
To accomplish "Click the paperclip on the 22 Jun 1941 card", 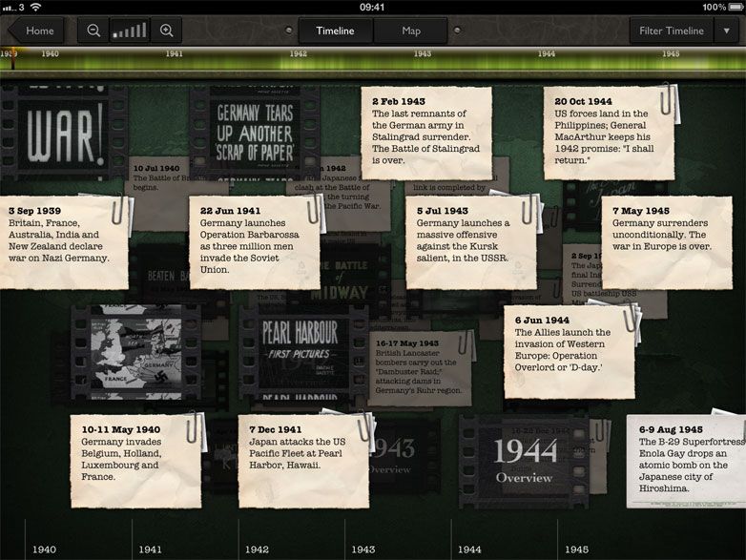I will (314, 208).
